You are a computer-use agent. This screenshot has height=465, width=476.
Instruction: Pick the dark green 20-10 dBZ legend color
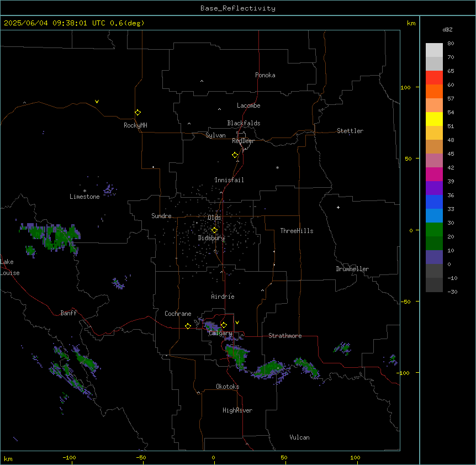[x=434, y=244]
